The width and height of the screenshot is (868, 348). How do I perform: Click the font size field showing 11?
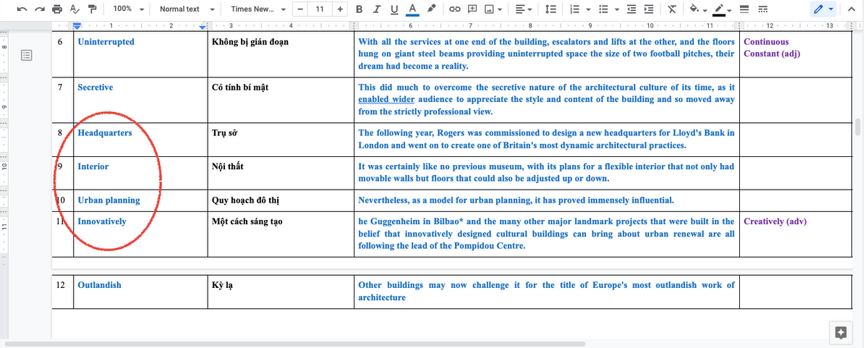pyautogui.click(x=320, y=9)
